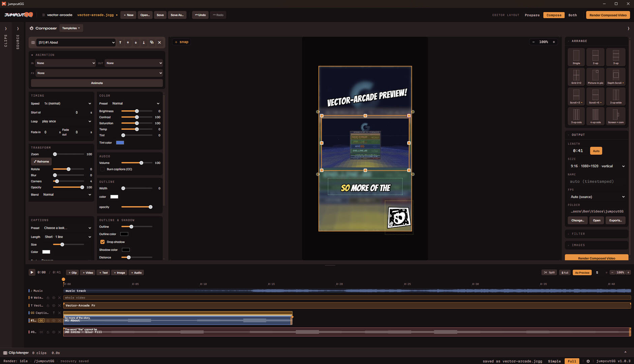Open the animation IN dropdown
Image resolution: width=634 pixels, height=364 pixels.
pos(65,63)
